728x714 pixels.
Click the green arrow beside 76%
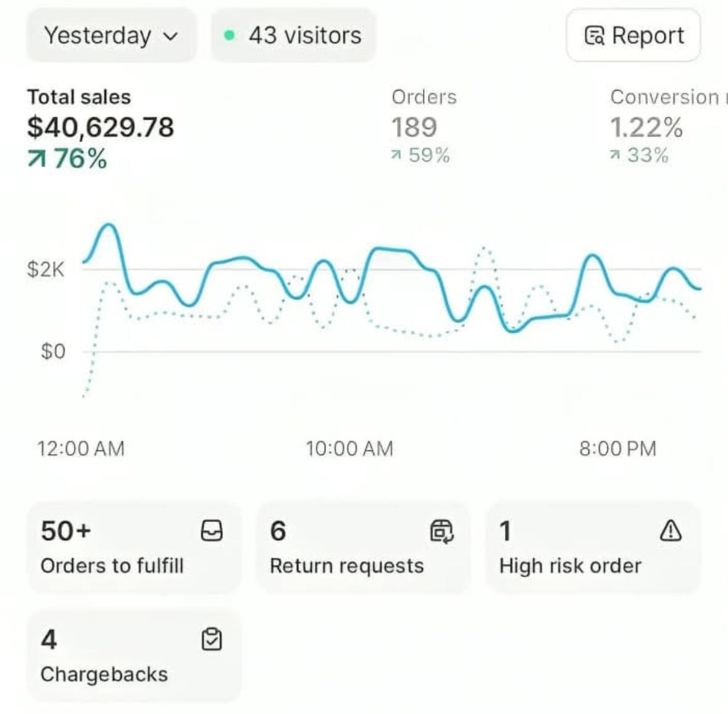(x=37, y=159)
